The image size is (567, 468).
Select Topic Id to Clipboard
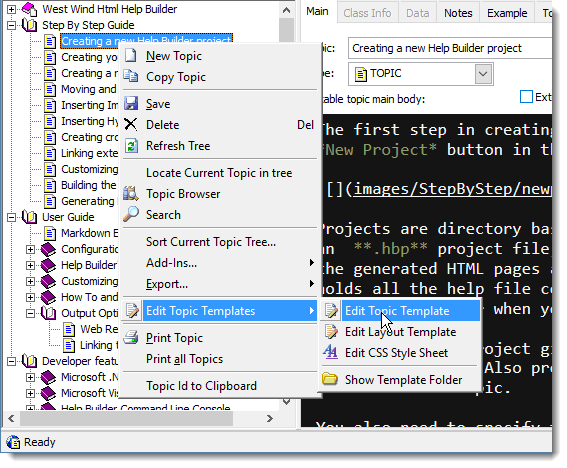(220, 386)
